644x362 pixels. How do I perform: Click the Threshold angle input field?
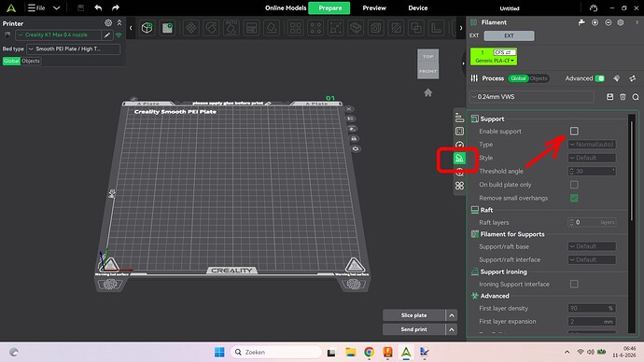tap(592, 171)
